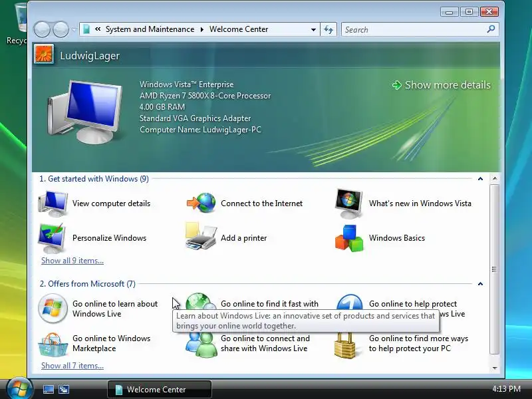
Task: Open the Windows Basics colored cubes icon
Action: tap(349, 238)
